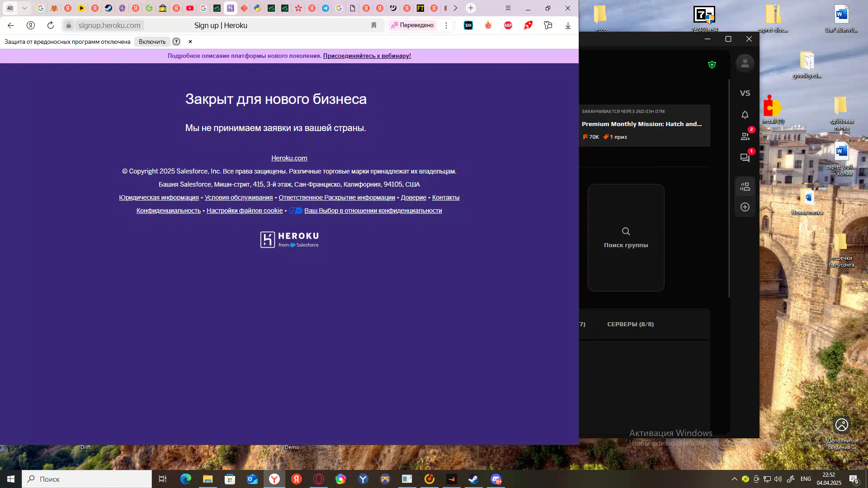Viewport: 868px width, 488px height.
Task: Open Premium Monthly Mission card
Action: pyautogui.click(x=644, y=126)
